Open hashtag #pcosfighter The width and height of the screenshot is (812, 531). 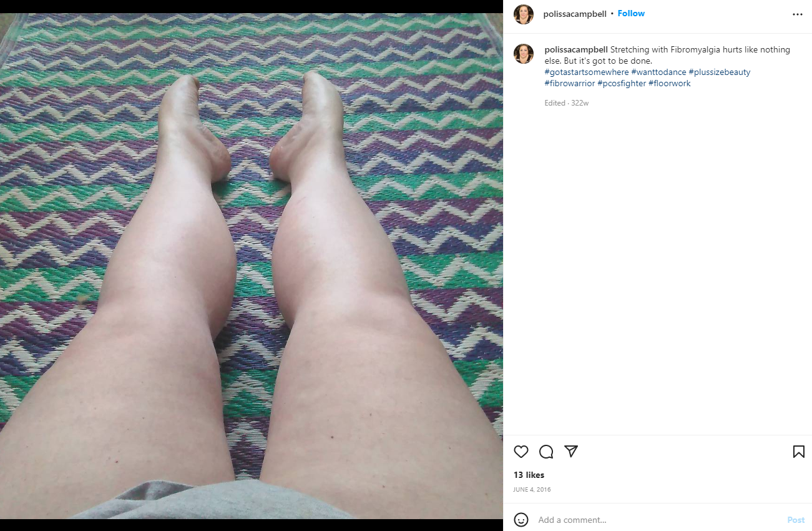(622, 83)
